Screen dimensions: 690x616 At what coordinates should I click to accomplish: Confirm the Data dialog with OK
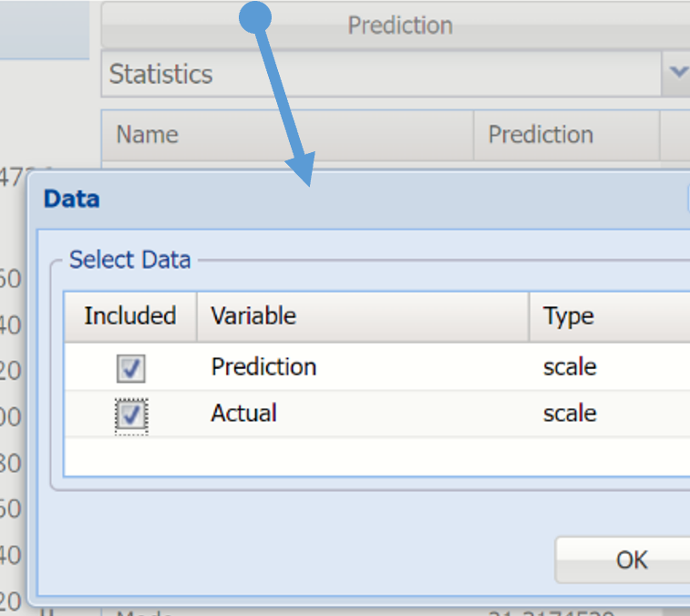pos(631,560)
